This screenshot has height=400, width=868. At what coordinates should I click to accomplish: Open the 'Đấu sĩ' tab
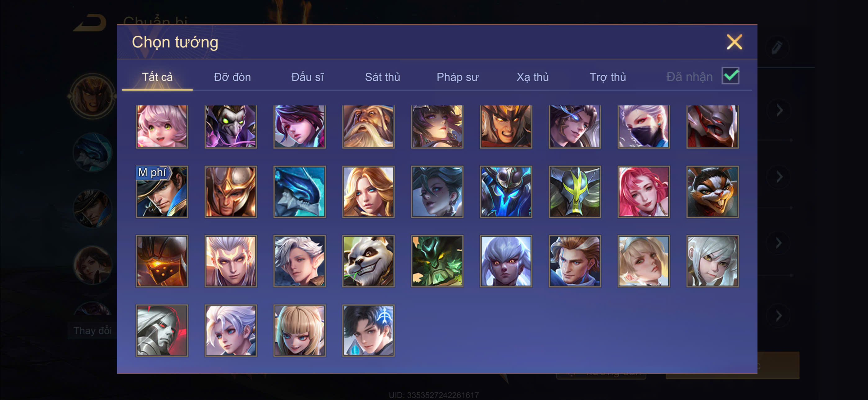coord(307,77)
